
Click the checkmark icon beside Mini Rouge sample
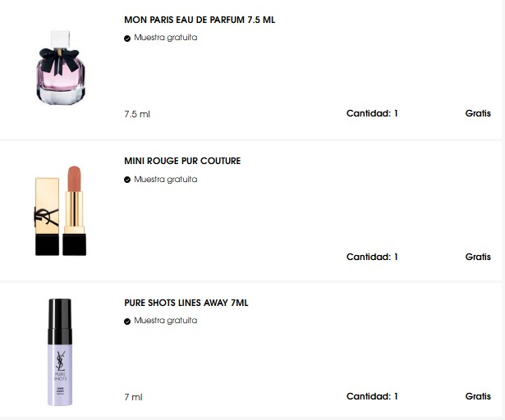click(x=127, y=180)
